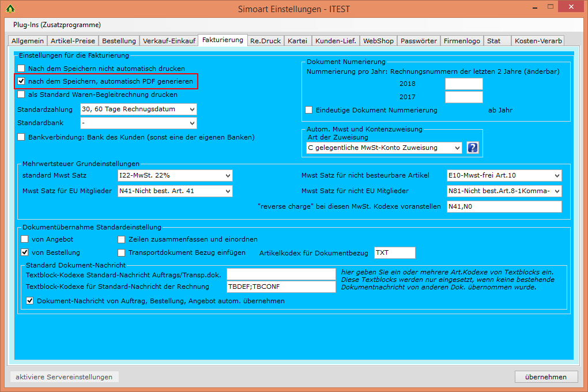Image resolution: width=588 pixels, height=392 pixels.
Task: Click the Artikelkodex für Dokumentbezug field
Action: click(x=394, y=252)
